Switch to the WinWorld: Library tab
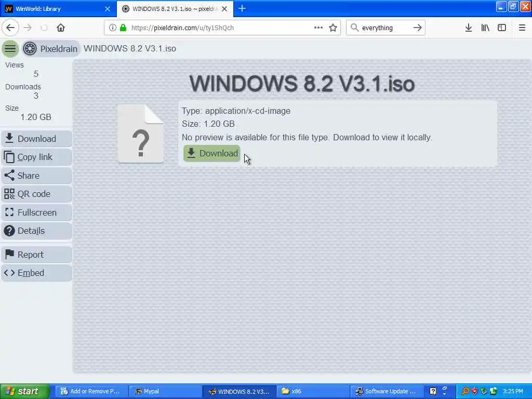The width and height of the screenshot is (532, 399). [x=58, y=9]
